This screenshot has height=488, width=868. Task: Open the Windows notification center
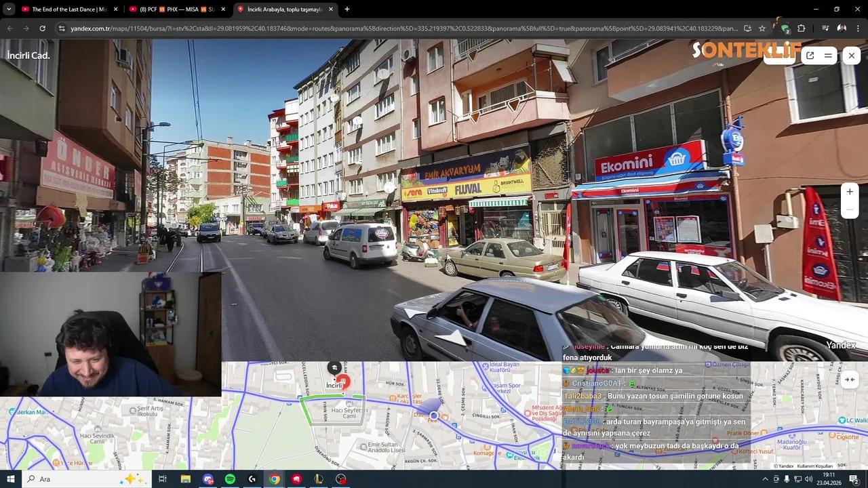pos(854,479)
